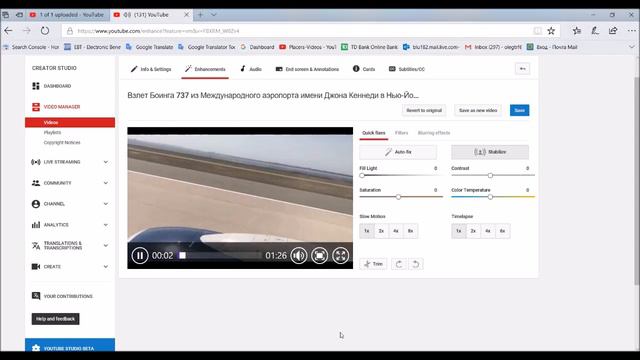
Task: Open browser more options menu
Action: click(631, 31)
